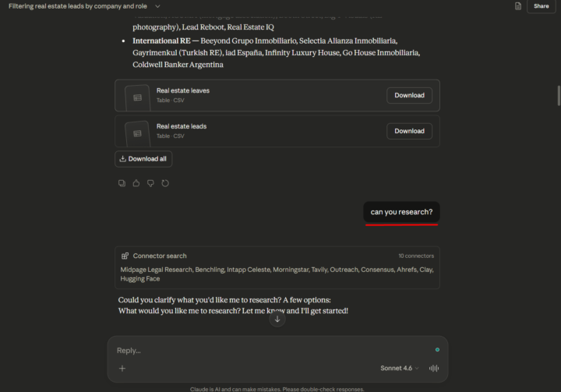Click 'Real estate leads' file name

point(182,126)
